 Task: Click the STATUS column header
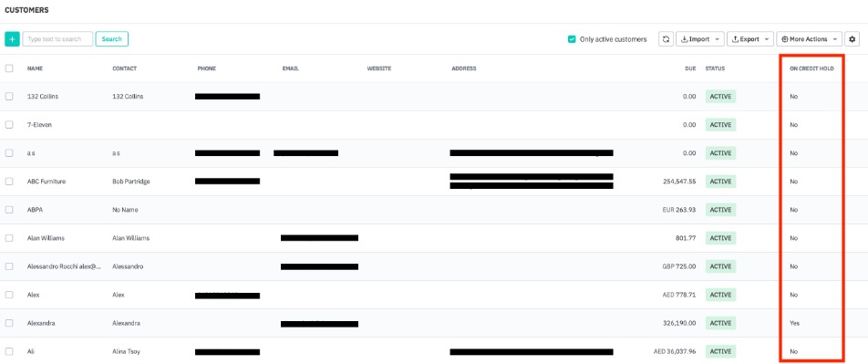pyautogui.click(x=715, y=68)
